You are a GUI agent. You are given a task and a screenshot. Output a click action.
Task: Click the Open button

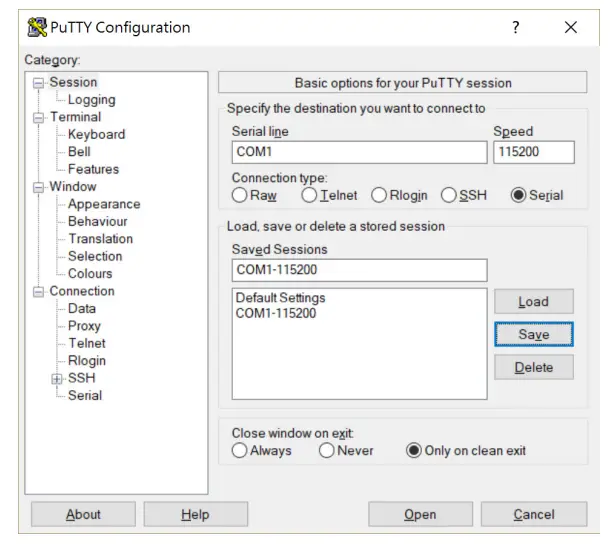[x=420, y=514]
